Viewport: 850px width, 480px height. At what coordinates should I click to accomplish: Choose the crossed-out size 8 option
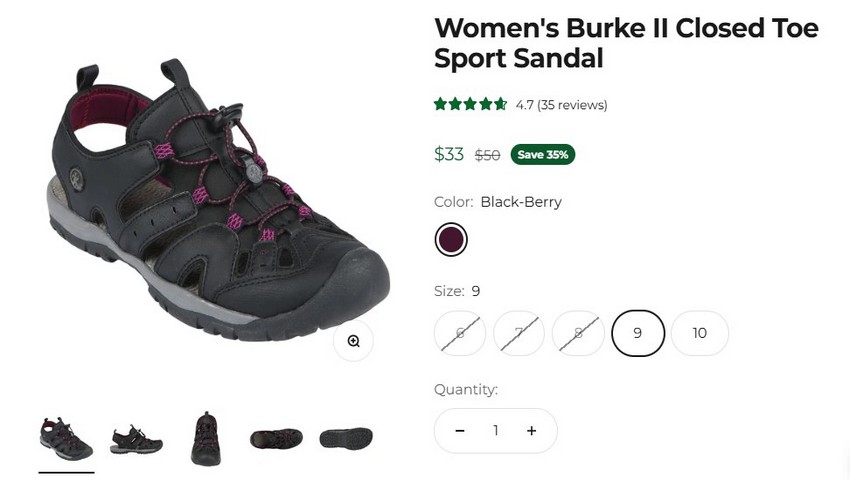[578, 333]
